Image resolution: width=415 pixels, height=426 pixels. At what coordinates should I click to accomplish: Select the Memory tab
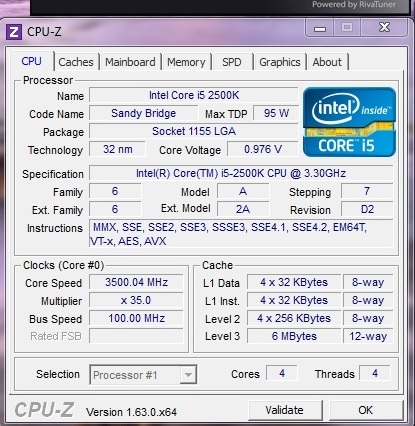pos(186,62)
